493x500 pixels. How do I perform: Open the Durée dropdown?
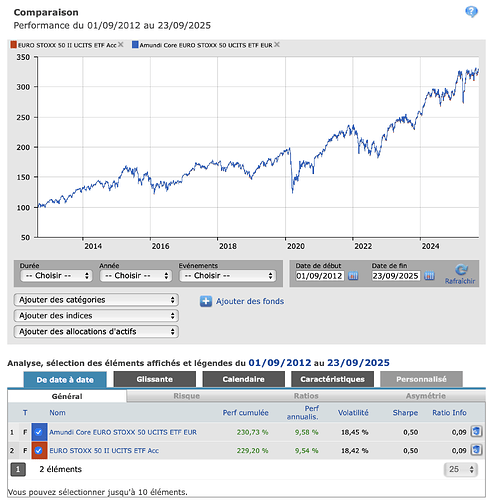(x=56, y=276)
